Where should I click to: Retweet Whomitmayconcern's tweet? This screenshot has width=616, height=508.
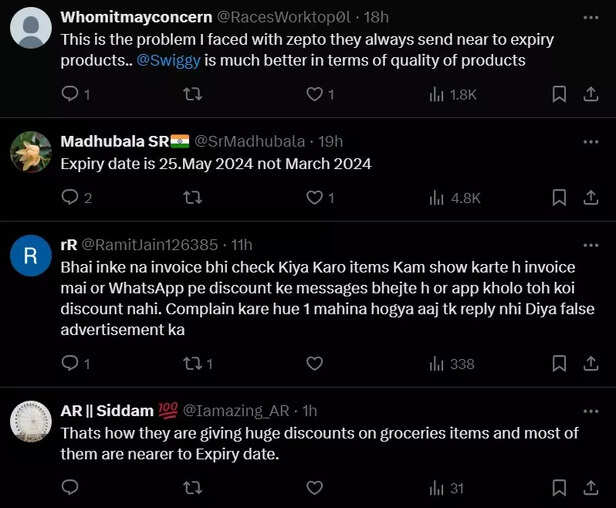pyautogui.click(x=193, y=94)
